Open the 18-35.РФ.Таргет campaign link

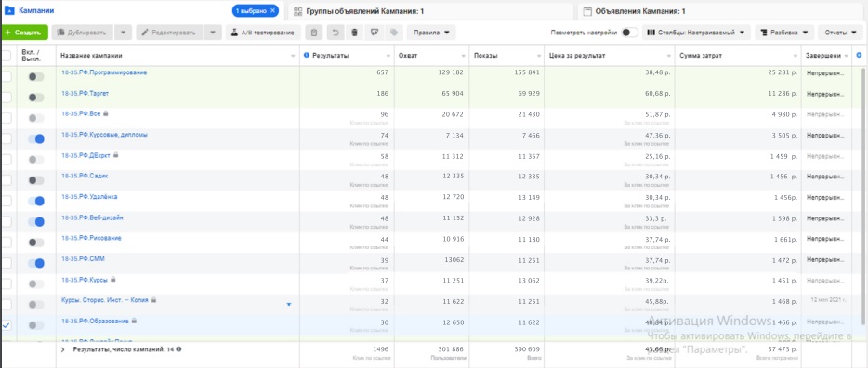tap(85, 93)
